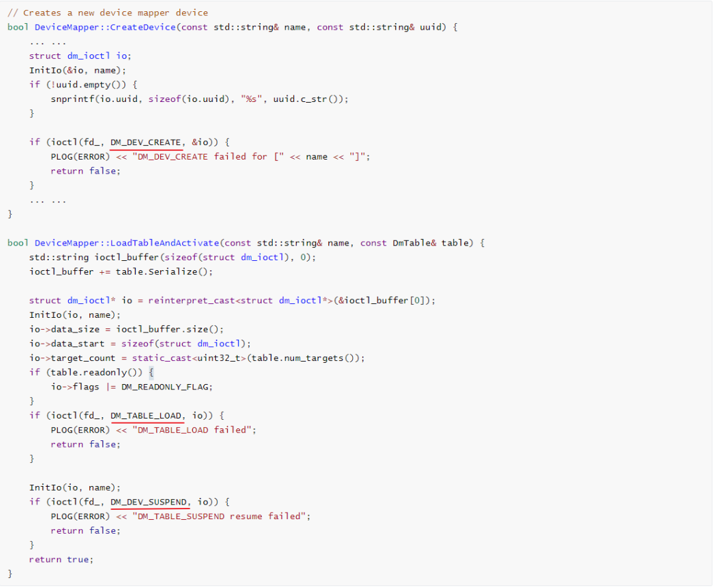Click the line "std::string ioctl_buffer(sizeof(struct dm_ioctl), 0);"
Image resolution: width=715 pixels, height=588 pixels.
pos(173,258)
